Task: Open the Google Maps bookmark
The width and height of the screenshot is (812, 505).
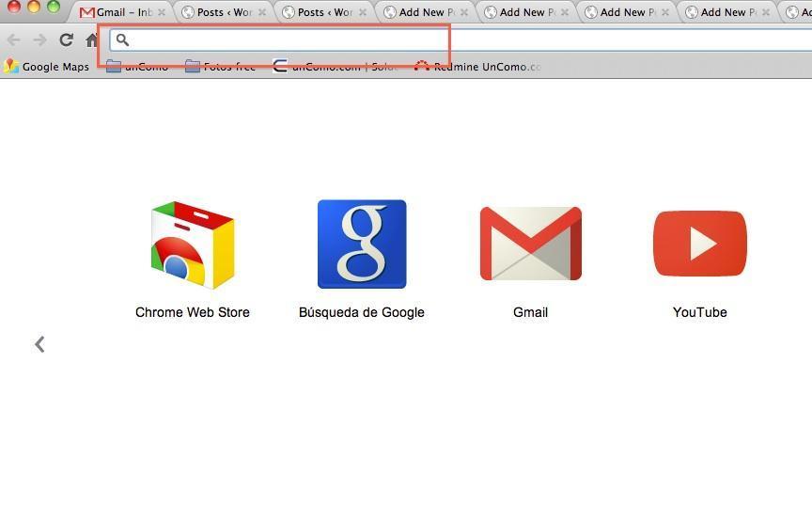Action: pos(47,67)
